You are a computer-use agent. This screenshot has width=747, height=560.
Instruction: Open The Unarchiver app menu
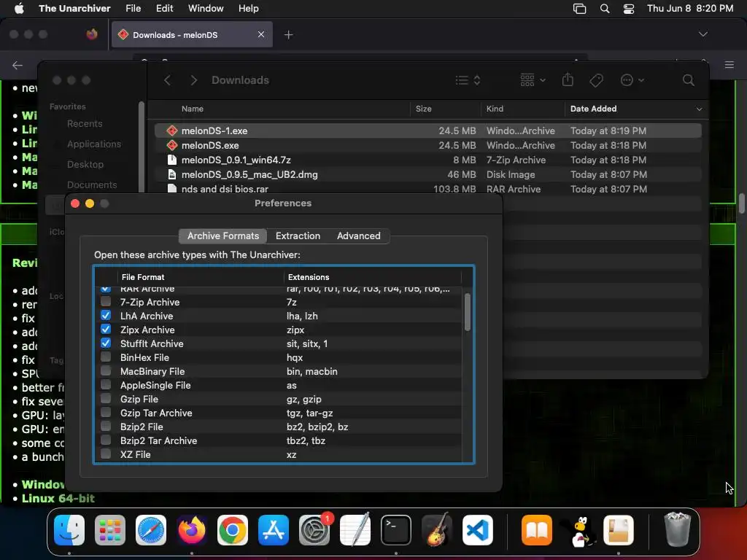[74, 9]
